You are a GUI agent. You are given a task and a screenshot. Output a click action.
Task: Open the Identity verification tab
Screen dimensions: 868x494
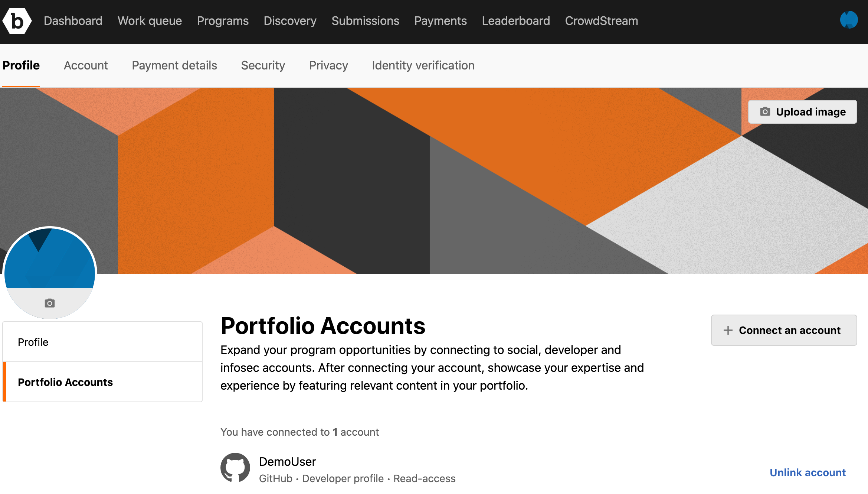pos(423,66)
